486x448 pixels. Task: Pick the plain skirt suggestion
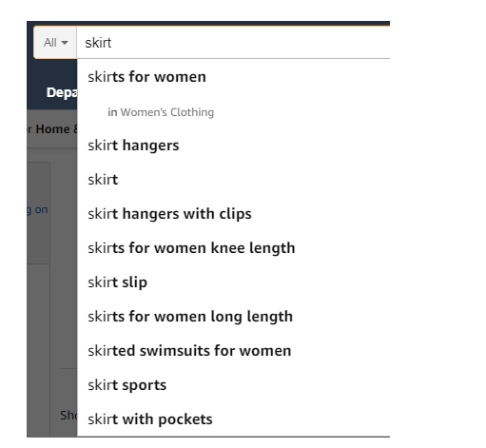233,180
